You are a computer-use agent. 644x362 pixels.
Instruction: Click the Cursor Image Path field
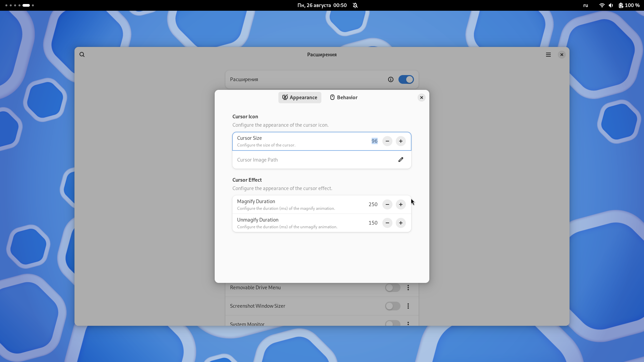pyautogui.click(x=322, y=160)
